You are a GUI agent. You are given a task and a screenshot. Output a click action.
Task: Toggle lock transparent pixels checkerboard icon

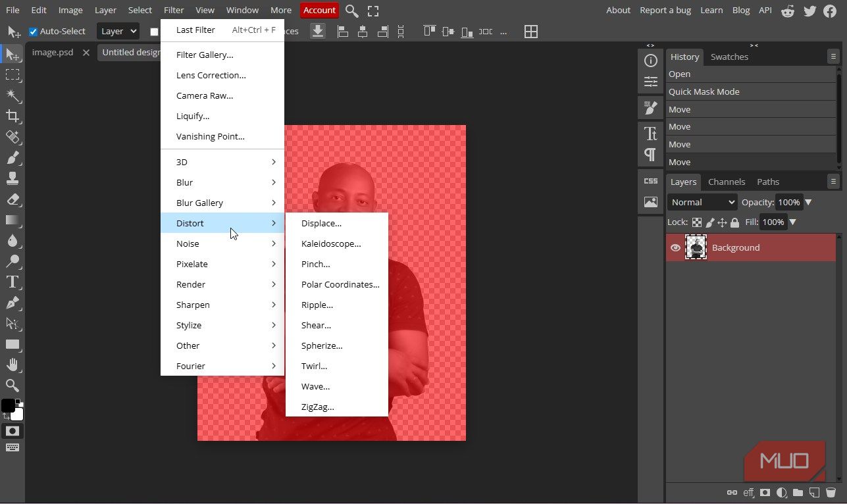pyautogui.click(x=696, y=222)
